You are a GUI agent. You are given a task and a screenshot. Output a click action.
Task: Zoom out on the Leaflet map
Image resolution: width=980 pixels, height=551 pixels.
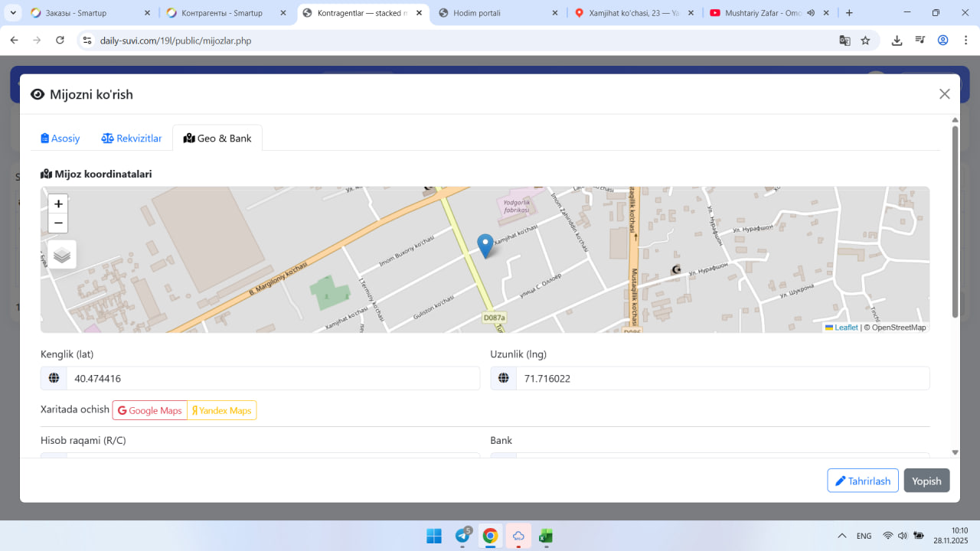point(58,223)
